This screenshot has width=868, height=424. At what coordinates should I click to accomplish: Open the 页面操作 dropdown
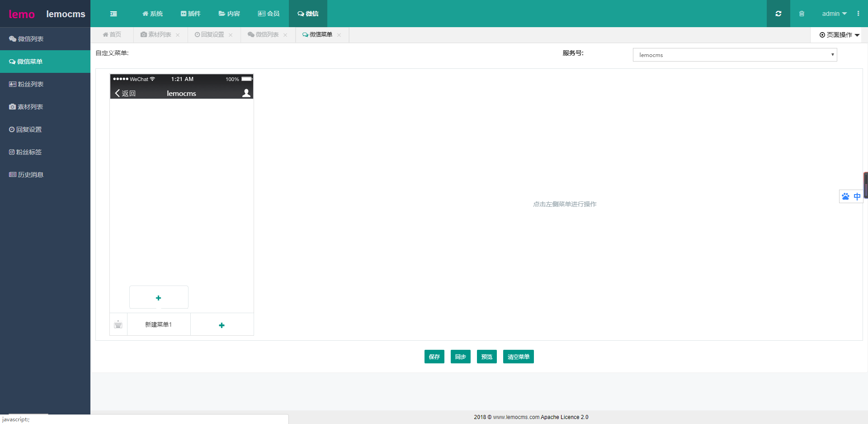point(839,35)
